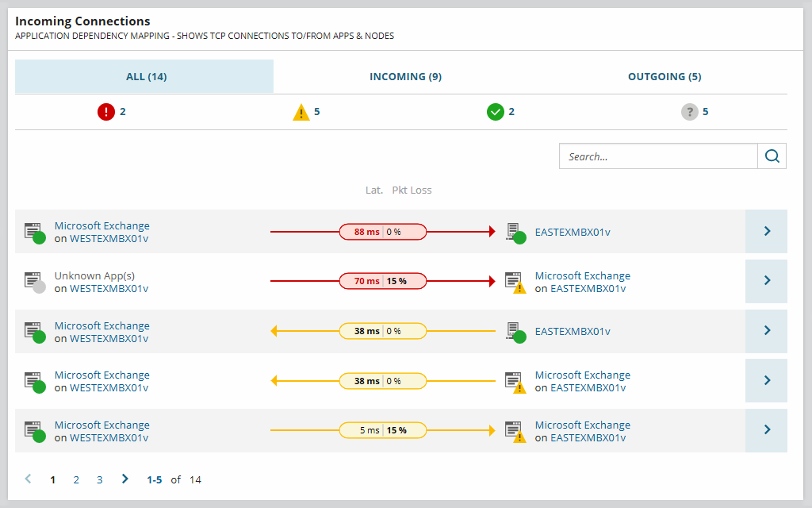Go to page 2 of connections
Viewport: 812px width, 508px height.
pos(76,480)
